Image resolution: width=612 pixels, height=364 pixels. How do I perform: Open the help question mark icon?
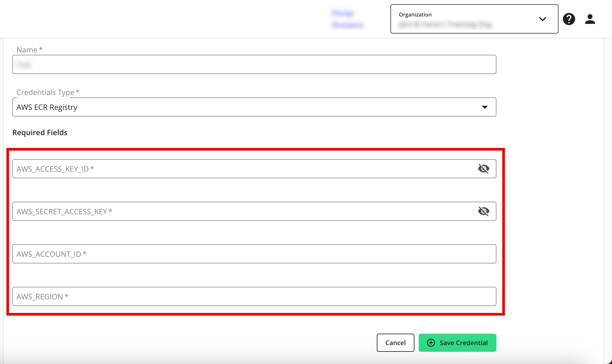pos(569,19)
